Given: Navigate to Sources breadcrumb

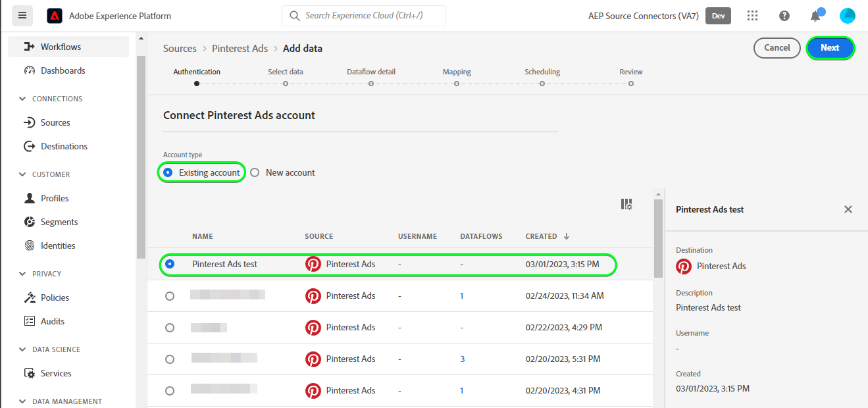Looking at the screenshot, I should pyautogui.click(x=180, y=48).
